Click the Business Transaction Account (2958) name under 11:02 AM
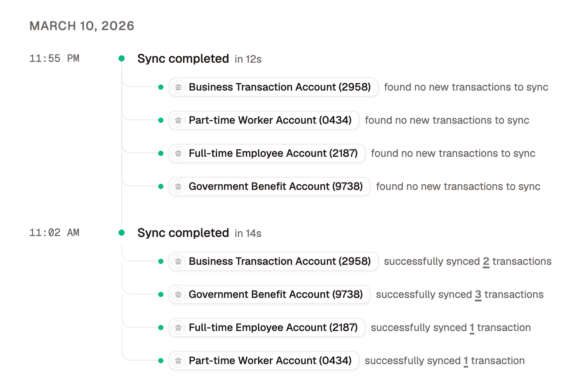584x392 pixels. point(279,261)
